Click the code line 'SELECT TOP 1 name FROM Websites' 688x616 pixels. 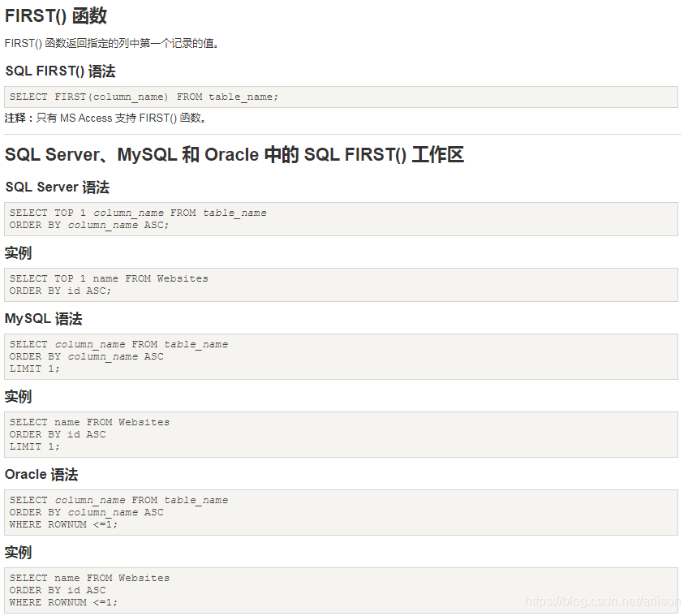tap(109, 279)
